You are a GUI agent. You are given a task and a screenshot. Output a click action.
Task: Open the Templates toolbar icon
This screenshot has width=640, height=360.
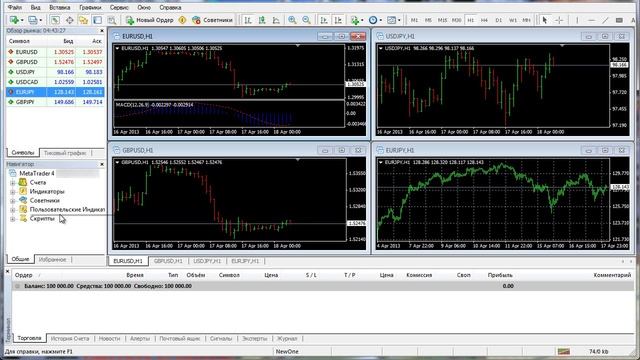[x=391, y=20]
